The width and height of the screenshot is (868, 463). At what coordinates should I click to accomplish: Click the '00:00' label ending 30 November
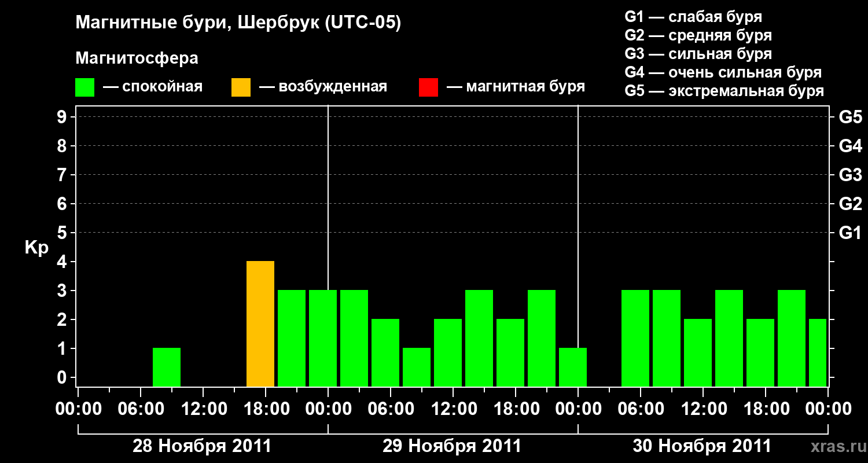point(827,409)
